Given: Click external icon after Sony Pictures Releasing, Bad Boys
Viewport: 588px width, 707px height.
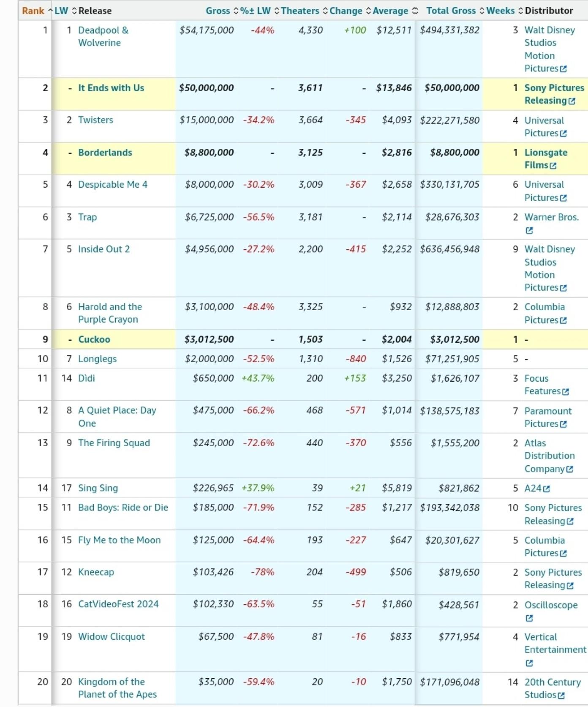Looking at the screenshot, I should click(x=570, y=521).
